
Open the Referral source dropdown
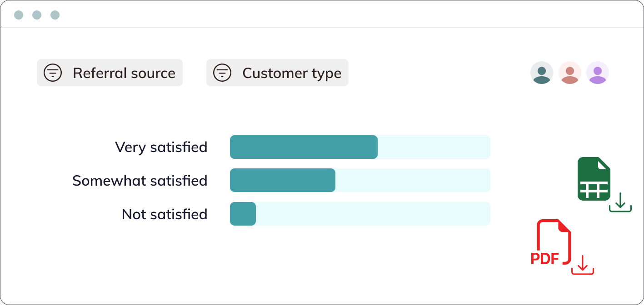coord(110,73)
